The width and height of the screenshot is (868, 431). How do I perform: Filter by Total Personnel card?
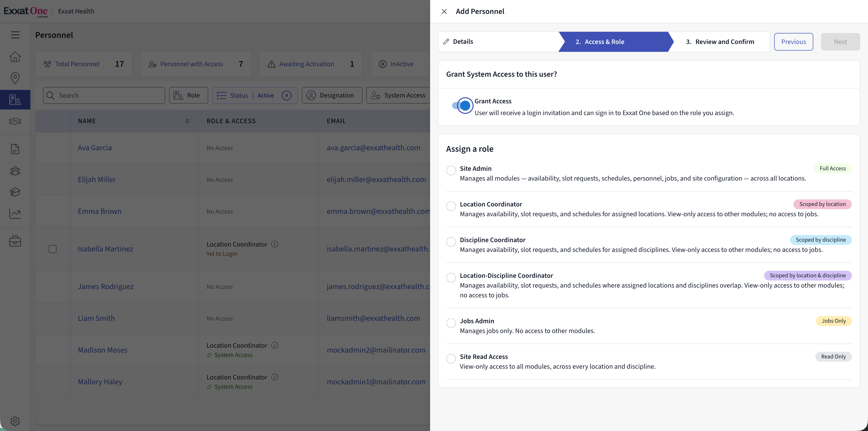coord(84,64)
